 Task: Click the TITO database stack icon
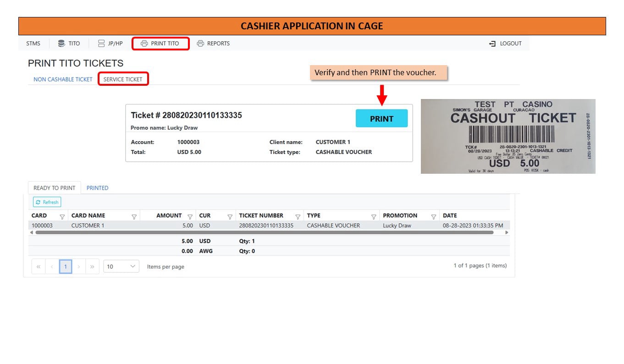click(61, 44)
